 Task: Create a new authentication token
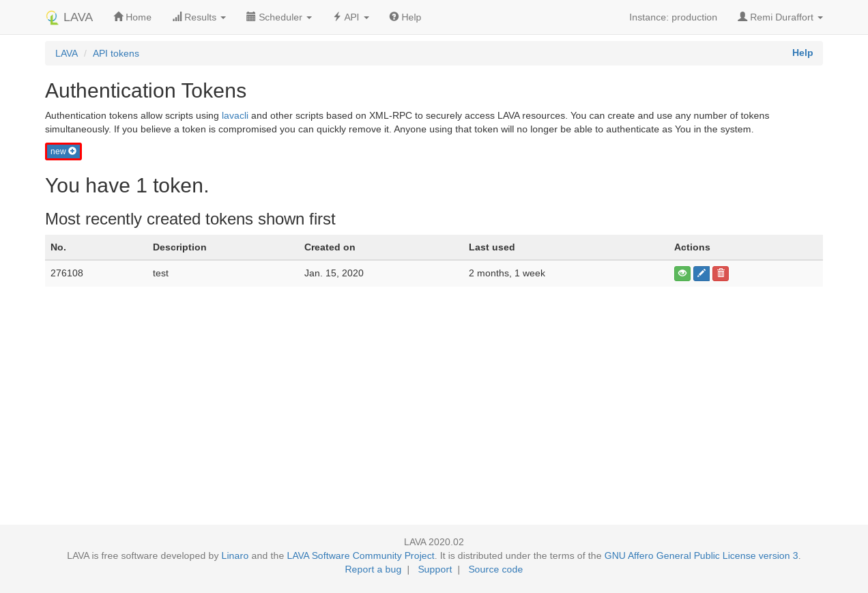point(63,151)
